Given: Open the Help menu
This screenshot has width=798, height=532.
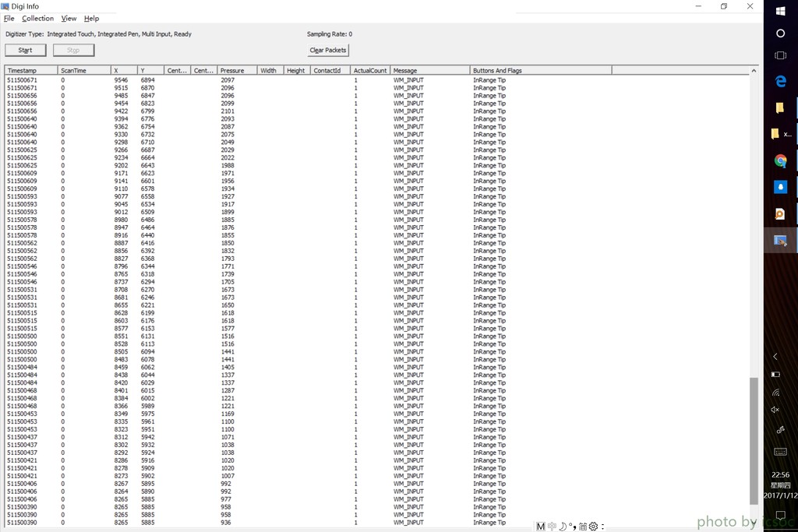Looking at the screenshot, I should [92, 19].
